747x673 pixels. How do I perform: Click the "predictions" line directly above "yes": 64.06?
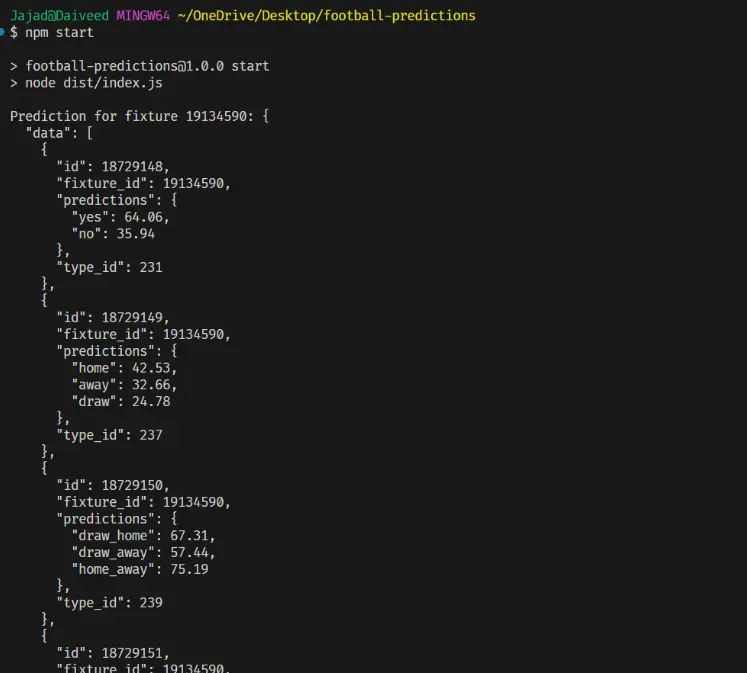coord(117,200)
